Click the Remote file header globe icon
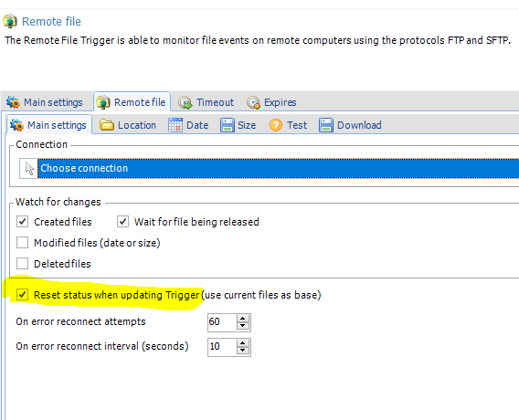 tap(10, 21)
